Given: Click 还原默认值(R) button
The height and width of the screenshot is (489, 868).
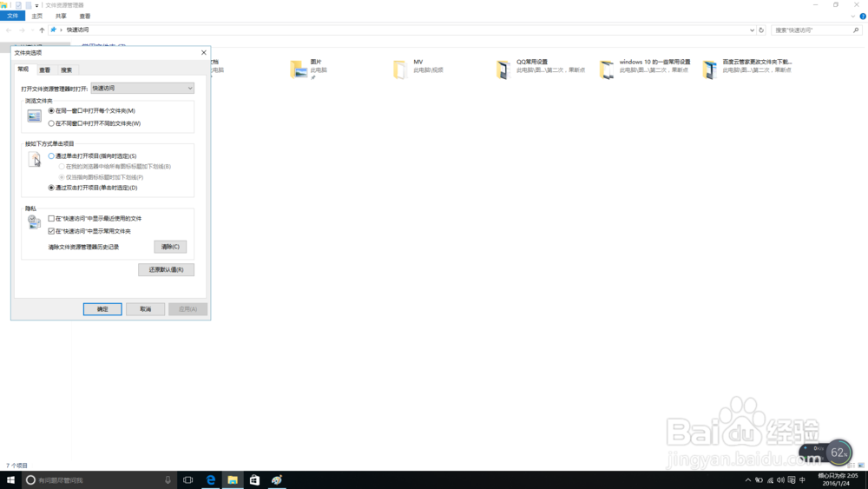Looking at the screenshot, I should coord(166,270).
